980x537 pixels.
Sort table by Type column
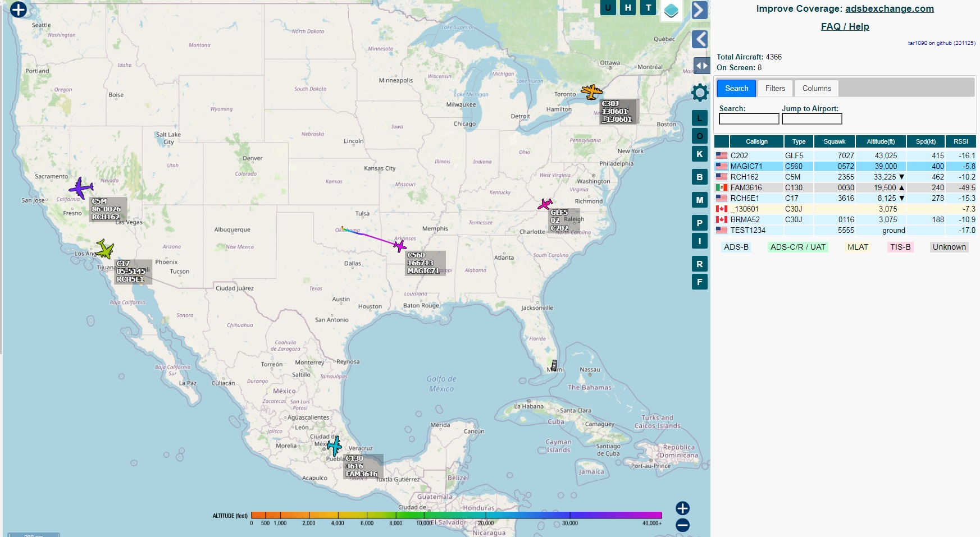(x=799, y=141)
